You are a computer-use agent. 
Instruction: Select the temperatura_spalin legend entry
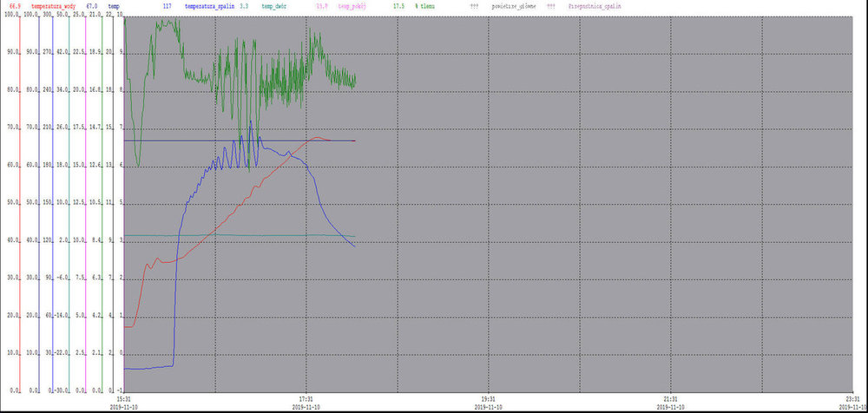209,6
